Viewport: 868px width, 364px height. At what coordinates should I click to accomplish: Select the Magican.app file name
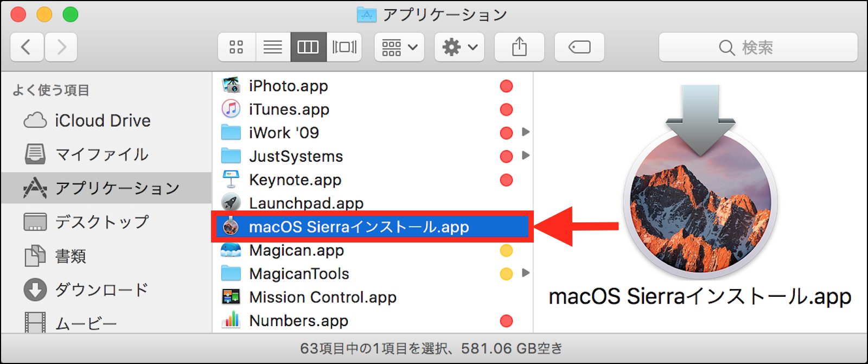click(296, 250)
